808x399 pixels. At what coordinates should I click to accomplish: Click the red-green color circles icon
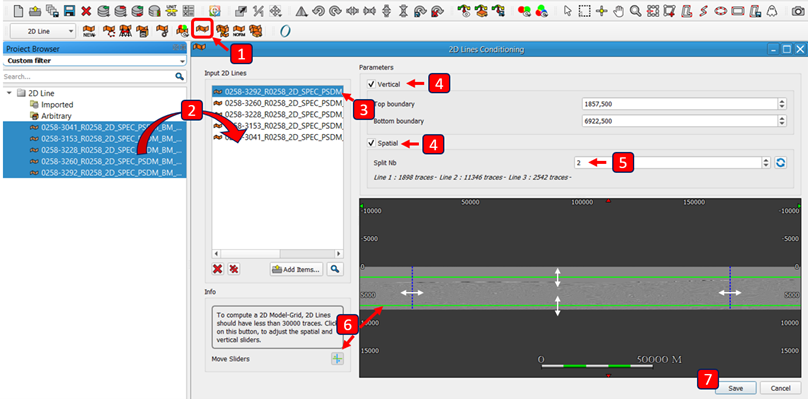(x=524, y=10)
